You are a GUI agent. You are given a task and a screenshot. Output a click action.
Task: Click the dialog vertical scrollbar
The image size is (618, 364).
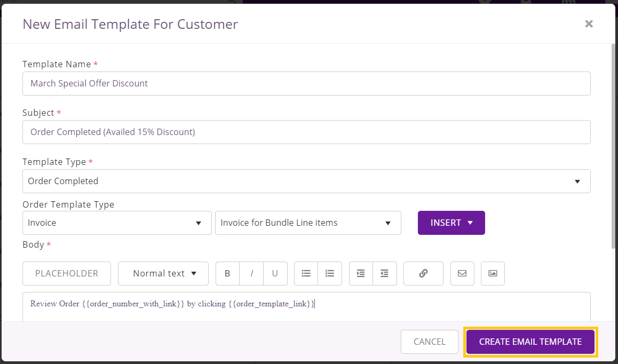[x=613, y=146]
